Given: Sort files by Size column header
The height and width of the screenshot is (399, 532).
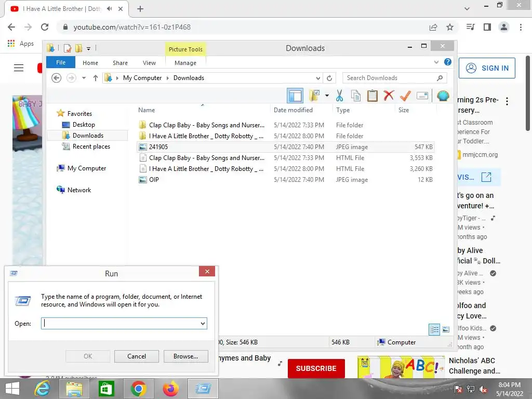Looking at the screenshot, I should click(404, 110).
